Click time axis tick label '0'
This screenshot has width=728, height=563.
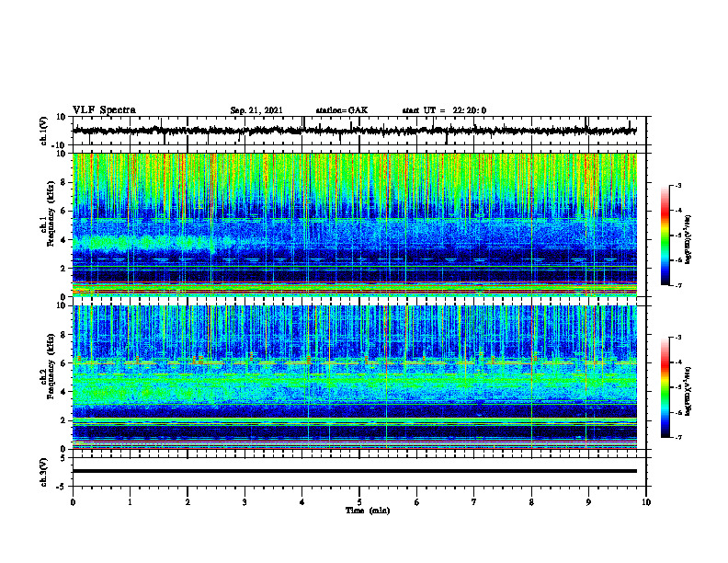73,502
